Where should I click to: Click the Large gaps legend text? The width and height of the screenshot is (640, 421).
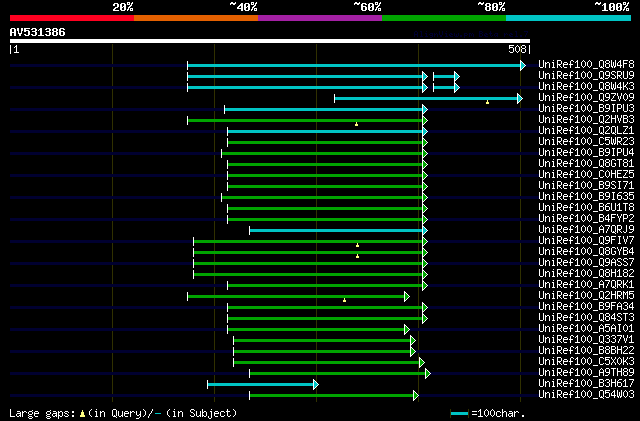[123, 413]
